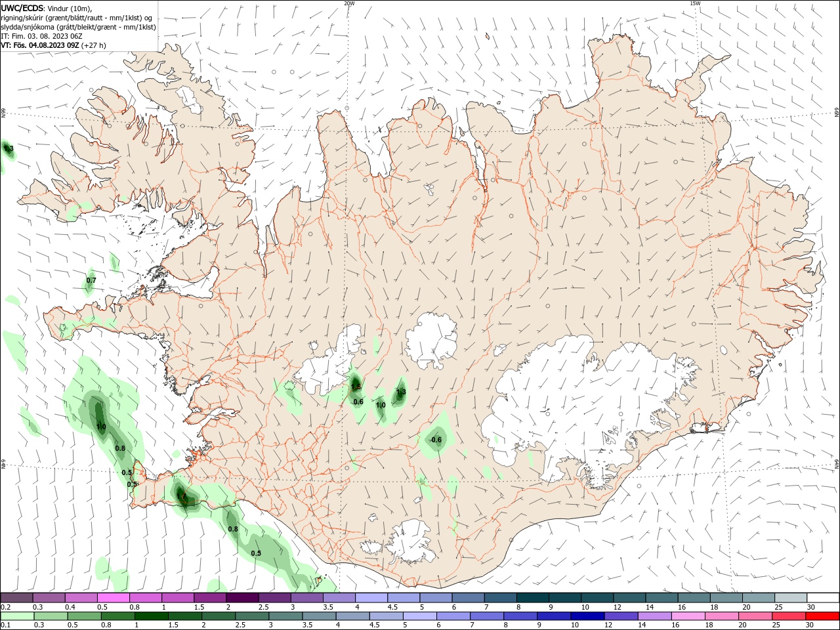Click the rain scale swatch 2 to 2.5
This screenshot has height=630, width=840.
coord(219,616)
